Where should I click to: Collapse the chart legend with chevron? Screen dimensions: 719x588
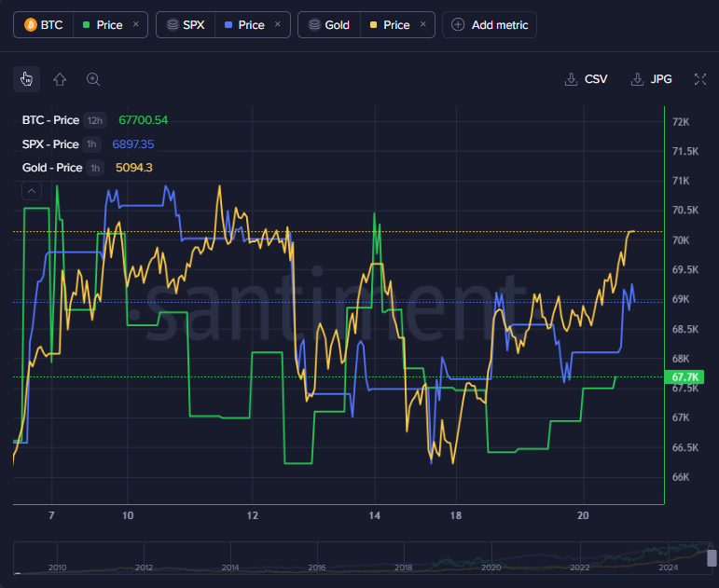point(32,191)
